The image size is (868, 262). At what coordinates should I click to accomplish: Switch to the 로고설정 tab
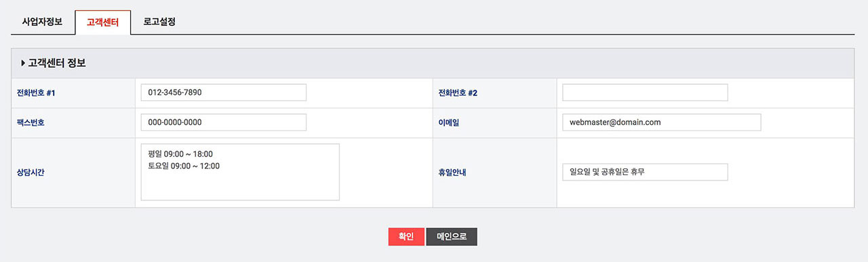pyautogui.click(x=160, y=22)
